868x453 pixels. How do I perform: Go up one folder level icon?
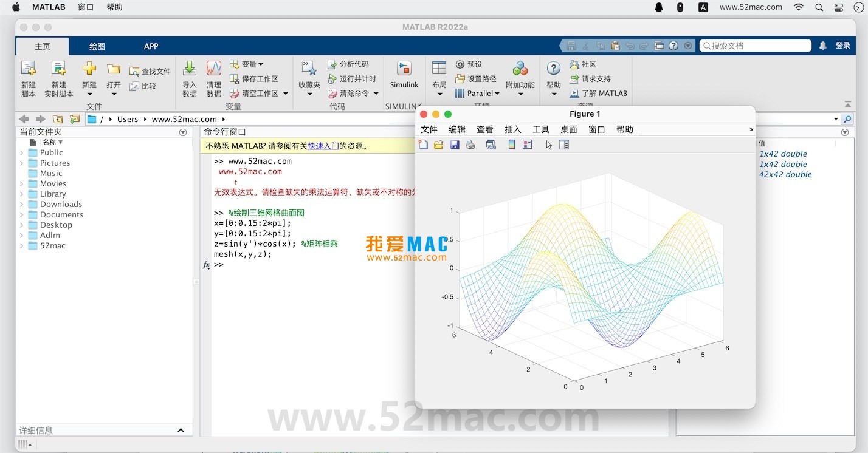point(58,119)
